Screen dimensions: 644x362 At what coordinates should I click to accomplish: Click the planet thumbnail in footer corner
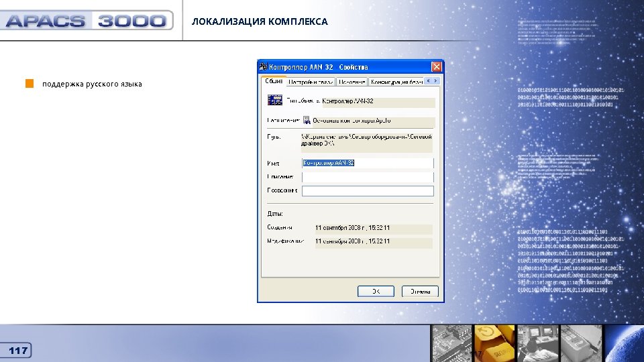coord(625,343)
